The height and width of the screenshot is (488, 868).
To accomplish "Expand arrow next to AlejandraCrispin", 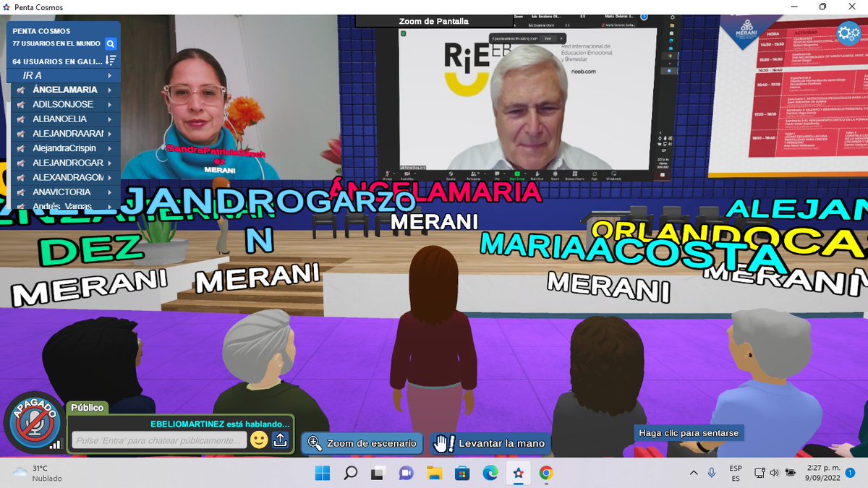I will coord(110,148).
